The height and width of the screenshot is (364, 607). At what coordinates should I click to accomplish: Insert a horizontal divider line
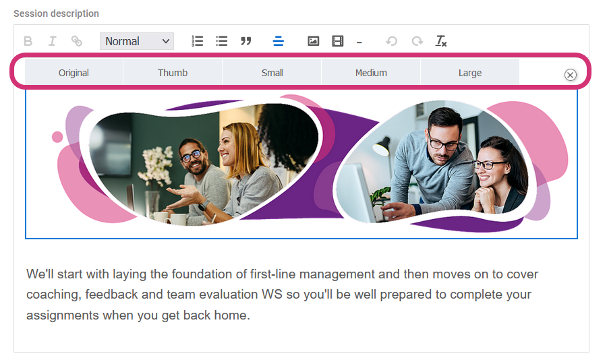click(359, 42)
